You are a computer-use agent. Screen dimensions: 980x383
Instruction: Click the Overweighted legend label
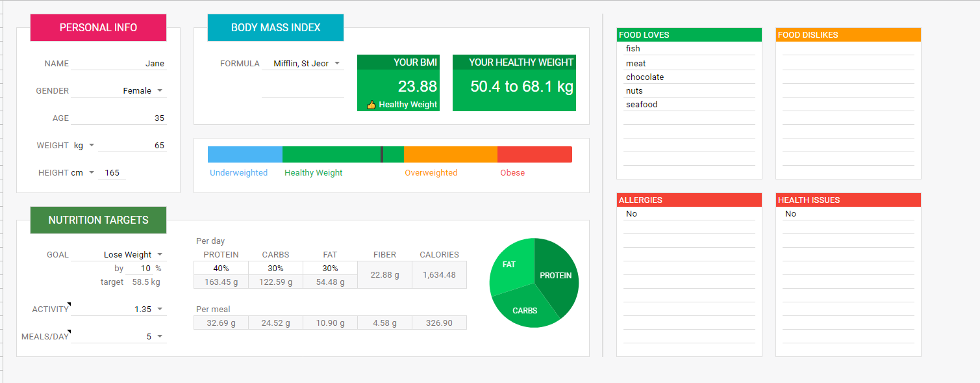coord(431,173)
